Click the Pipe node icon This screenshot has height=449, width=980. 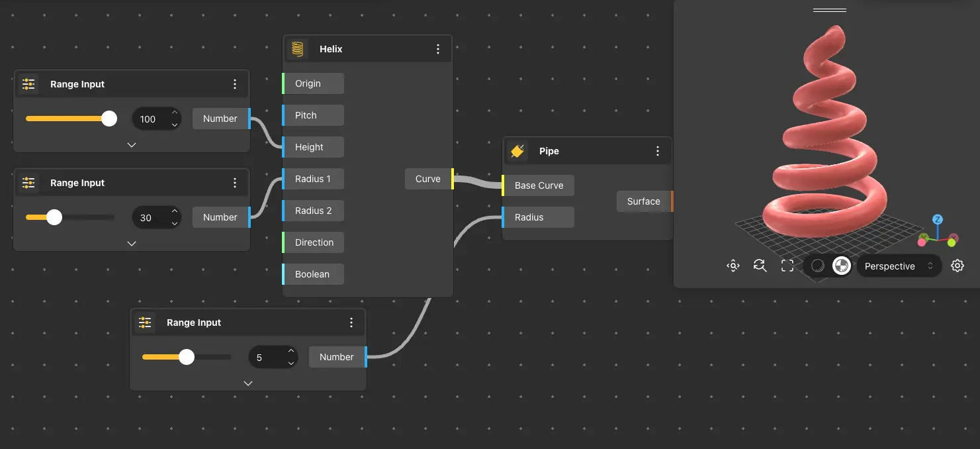tap(517, 151)
